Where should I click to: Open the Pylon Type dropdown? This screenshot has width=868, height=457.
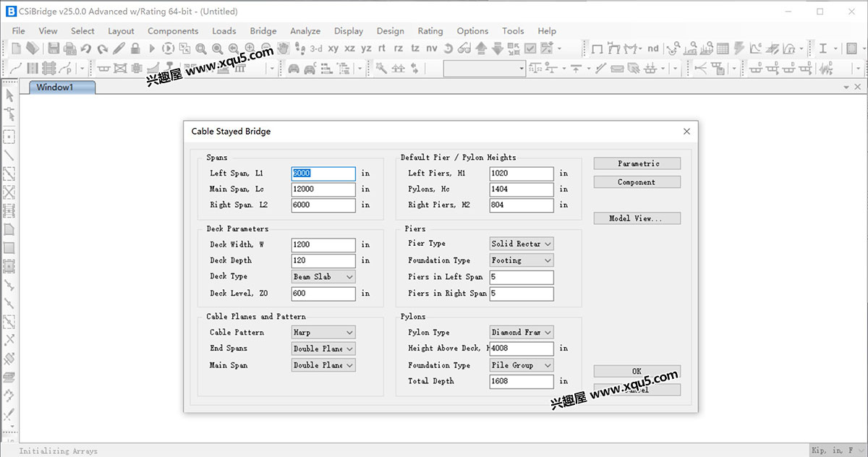click(522, 333)
